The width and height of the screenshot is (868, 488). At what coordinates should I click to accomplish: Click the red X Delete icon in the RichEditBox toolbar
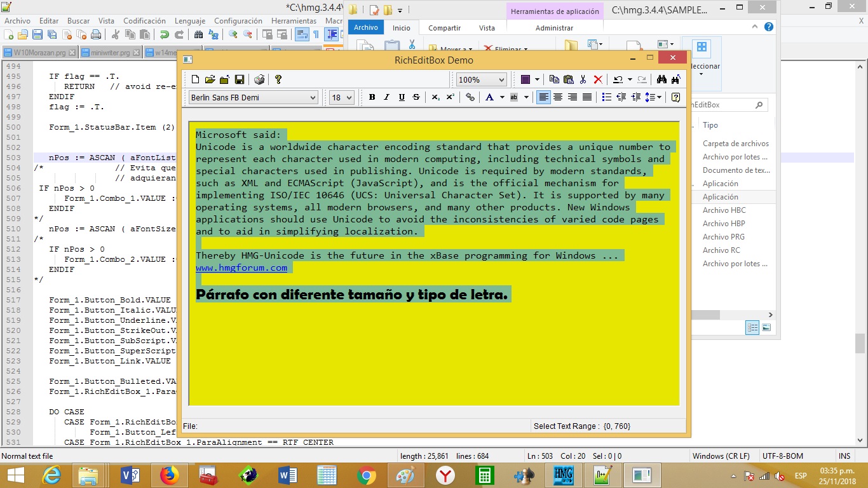(x=598, y=79)
